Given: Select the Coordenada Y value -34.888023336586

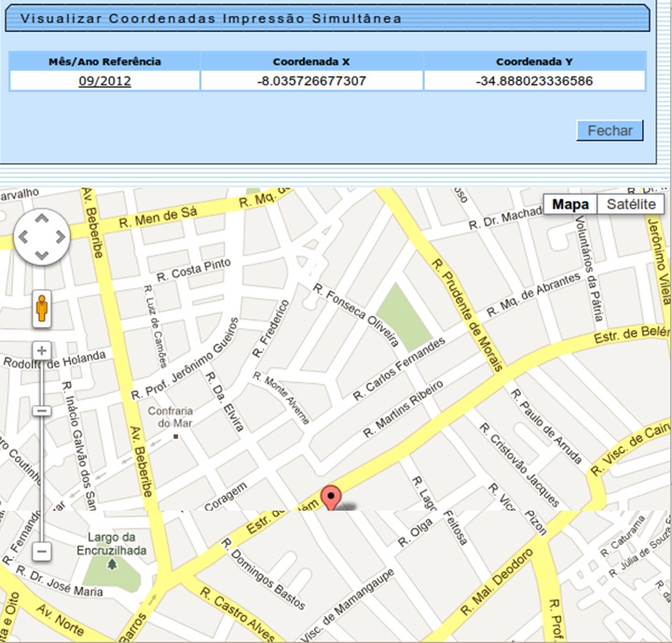Looking at the screenshot, I should [x=534, y=81].
